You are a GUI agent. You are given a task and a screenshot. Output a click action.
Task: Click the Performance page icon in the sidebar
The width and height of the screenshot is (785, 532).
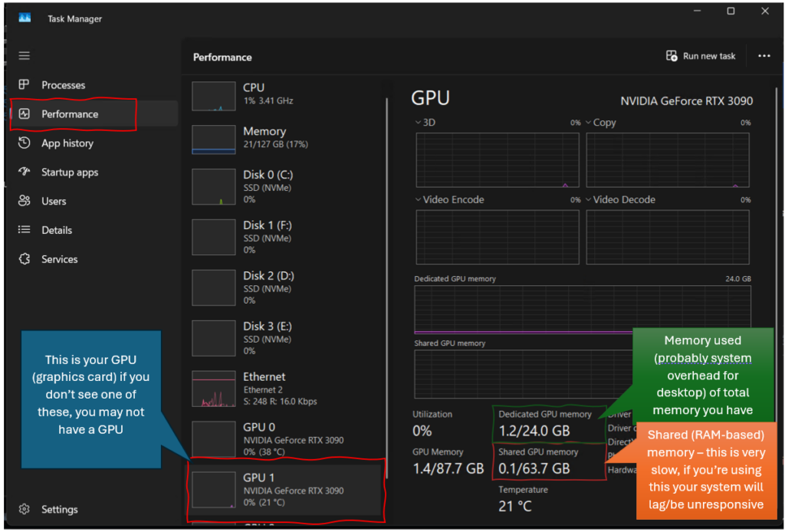(24, 113)
